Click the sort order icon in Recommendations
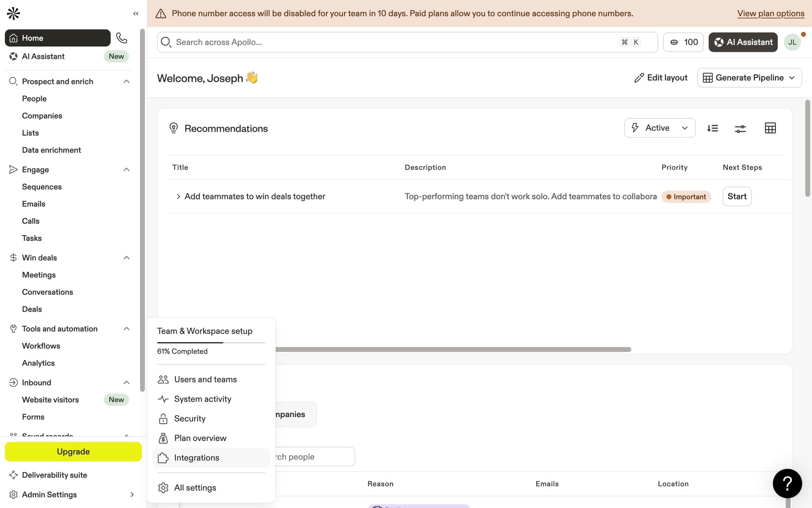Viewport: 812px width, 508px height. click(x=713, y=128)
